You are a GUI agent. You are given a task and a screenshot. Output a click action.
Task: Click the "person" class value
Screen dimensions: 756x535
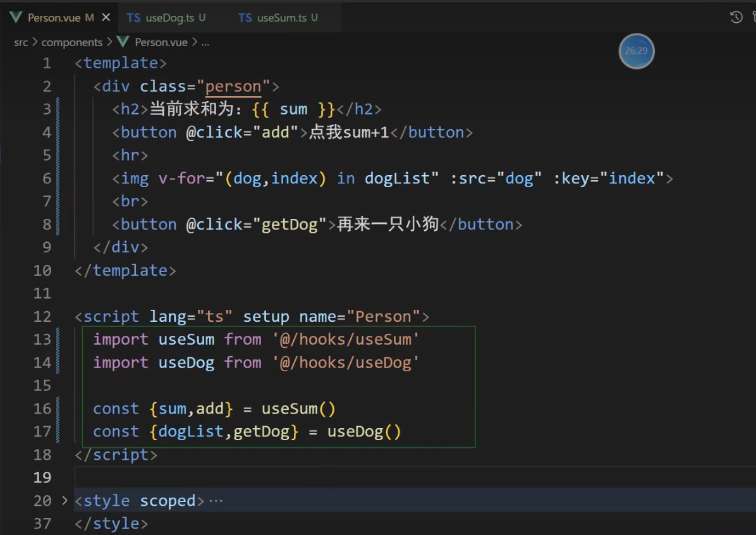233,87
